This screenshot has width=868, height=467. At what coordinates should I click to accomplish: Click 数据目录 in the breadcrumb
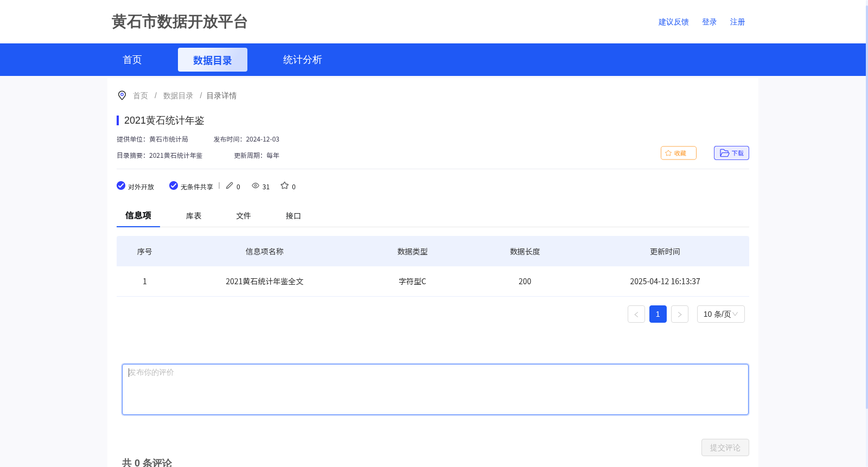click(x=178, y=95)
